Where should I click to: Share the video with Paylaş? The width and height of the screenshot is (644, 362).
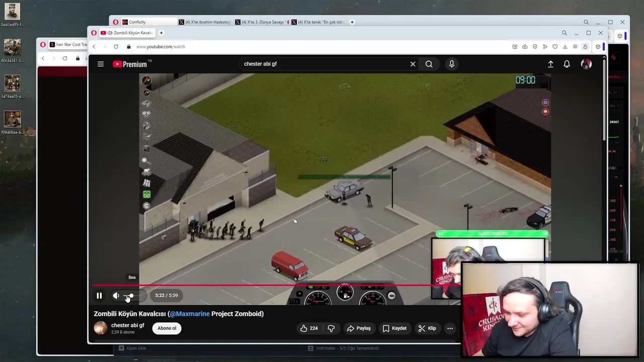click(358, 328)
